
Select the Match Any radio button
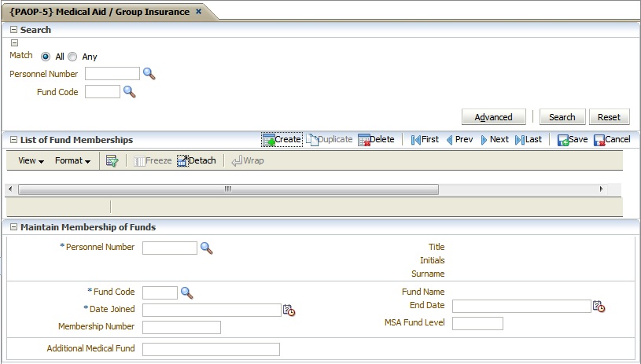tap(72, 57)
